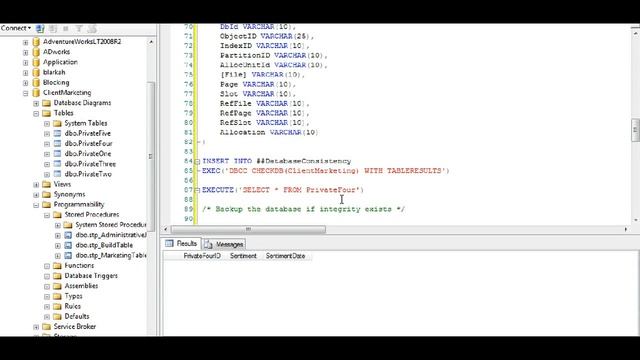
Task: Expand the Synonyms folder
Action: tap(36, 195)
